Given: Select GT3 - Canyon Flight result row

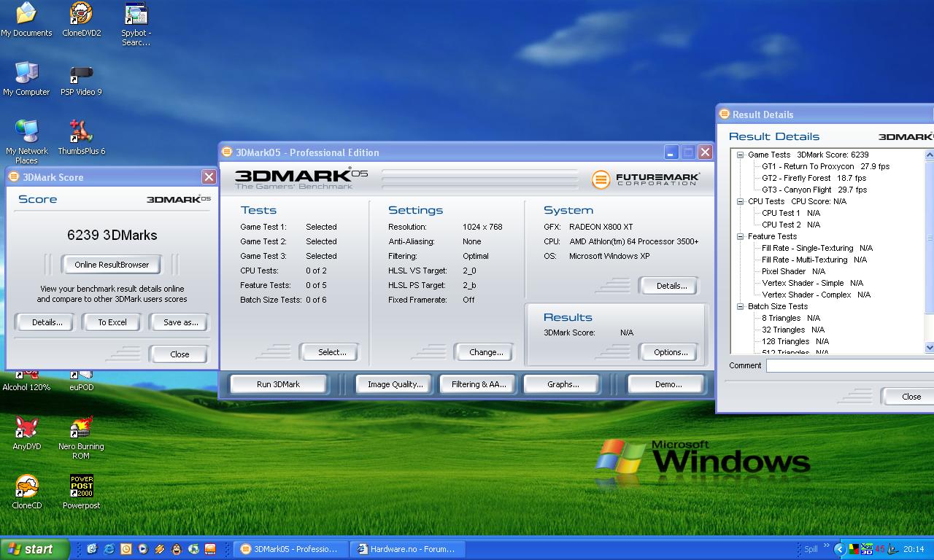Looking at the screenshot, I should (814, 190).
